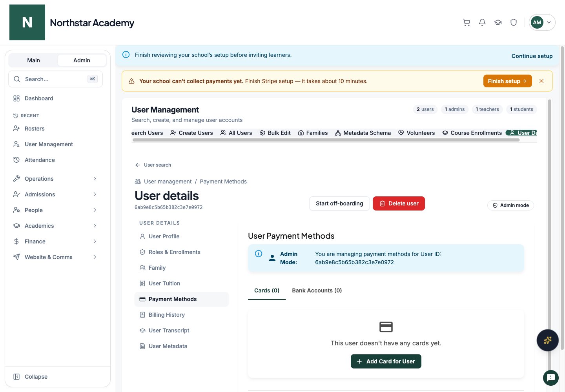Expand the Finance section

tap(55, 241)
